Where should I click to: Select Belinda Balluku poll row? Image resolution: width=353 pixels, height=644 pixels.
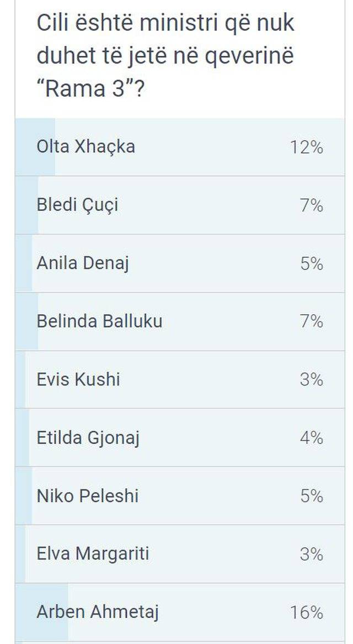[x=180, y=321]
